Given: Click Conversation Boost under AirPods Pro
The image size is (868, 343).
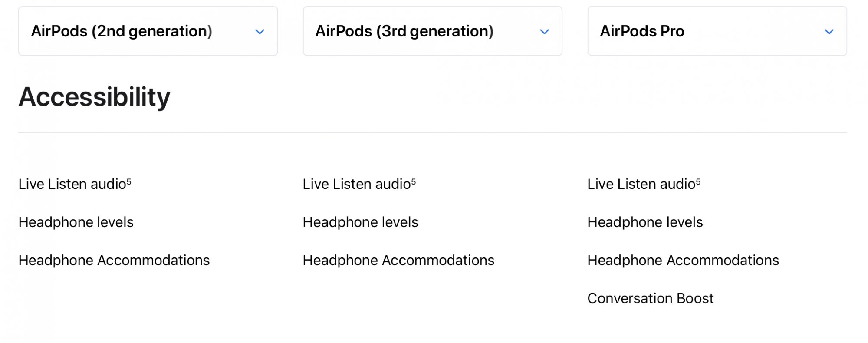Looking at the screenshot, I should [651, 299].
